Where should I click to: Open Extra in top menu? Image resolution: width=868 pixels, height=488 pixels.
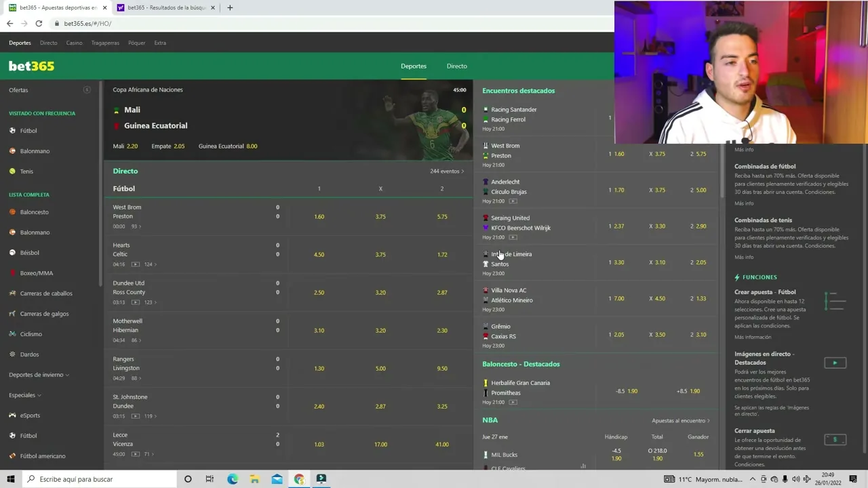point(160,43)
